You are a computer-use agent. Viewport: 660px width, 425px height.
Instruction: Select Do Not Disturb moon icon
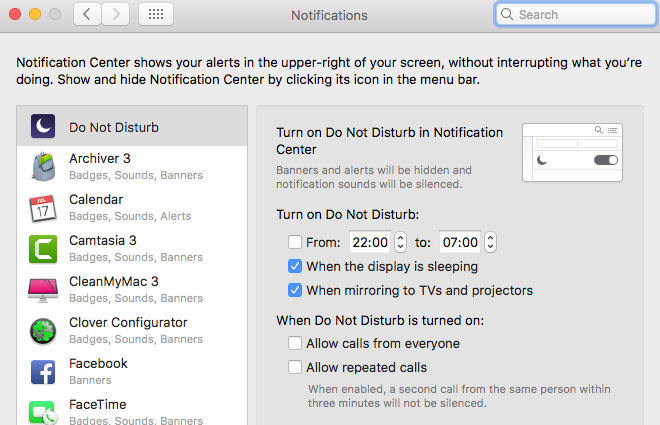[x=44, y=127]
